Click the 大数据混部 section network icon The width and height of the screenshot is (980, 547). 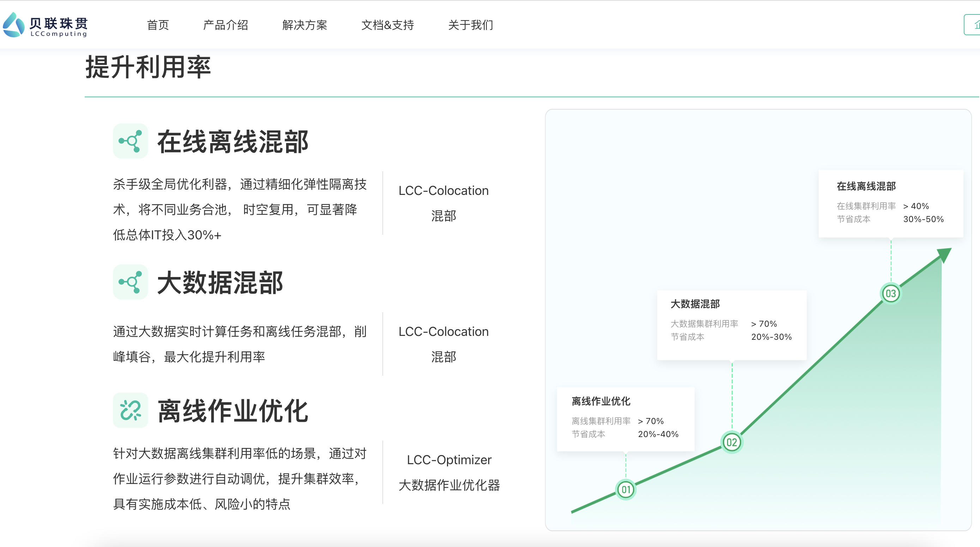[130, 282]
